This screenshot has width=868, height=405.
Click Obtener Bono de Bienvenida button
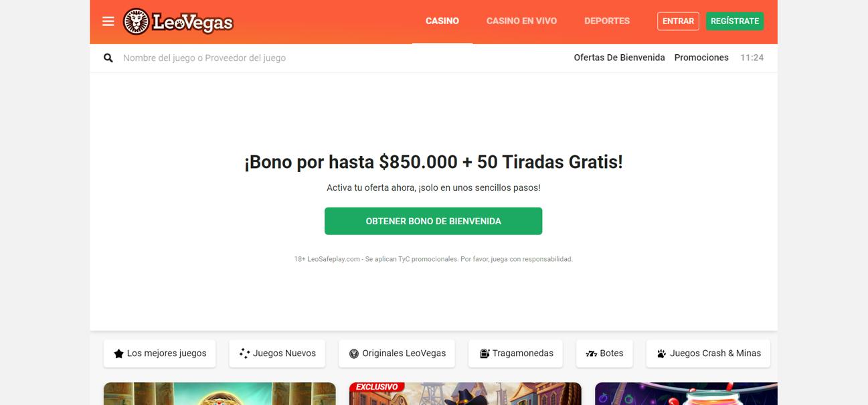[x=434, y=221]
